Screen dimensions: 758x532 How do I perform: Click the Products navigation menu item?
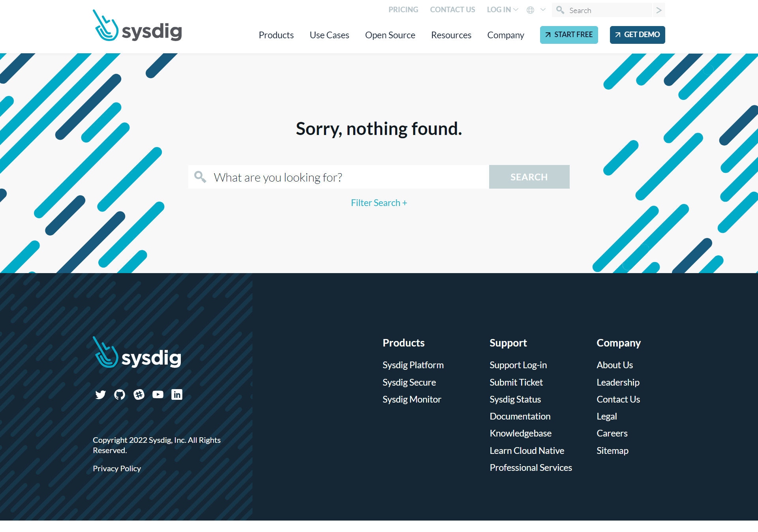point(276,35)
